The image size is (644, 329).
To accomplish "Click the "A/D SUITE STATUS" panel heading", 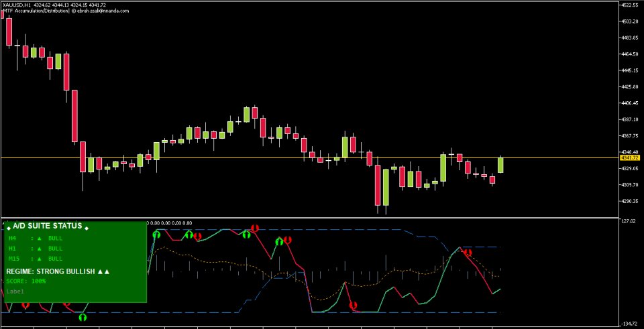I will click(48, 226).
